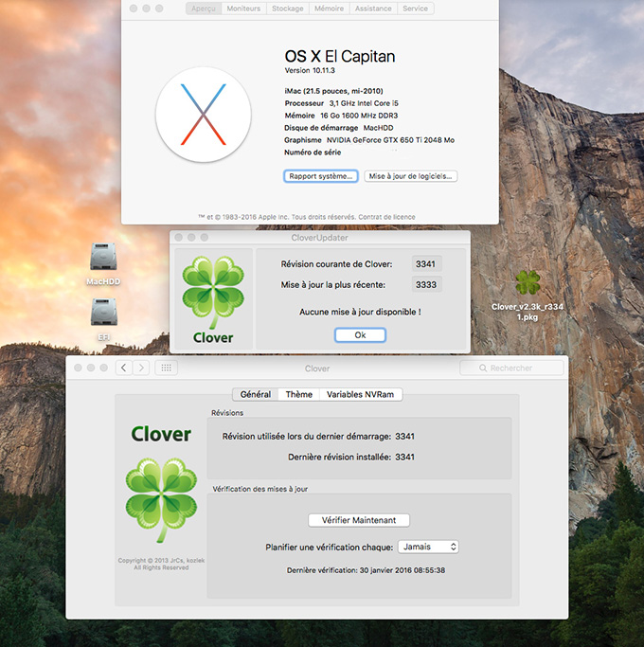Click Mise à jour de logiciels button
The width and height of the screenshot is (644, 647).
coord(410,176)
